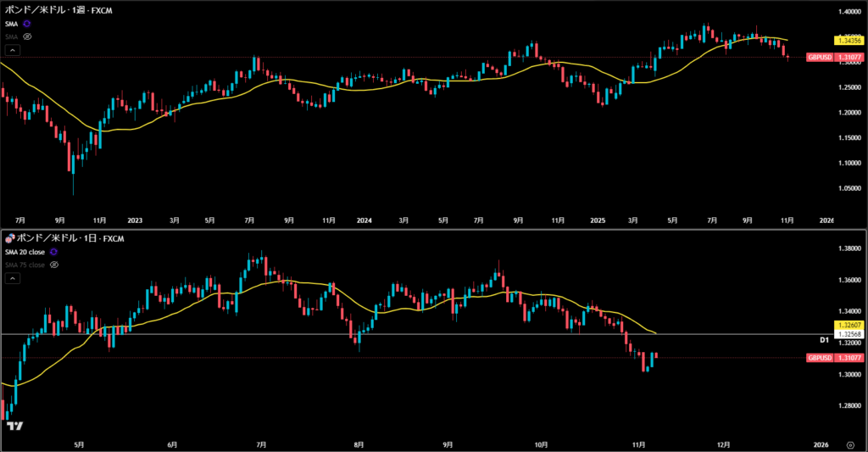Unhide the SMA 75 close indicator

tap(53, 265)
